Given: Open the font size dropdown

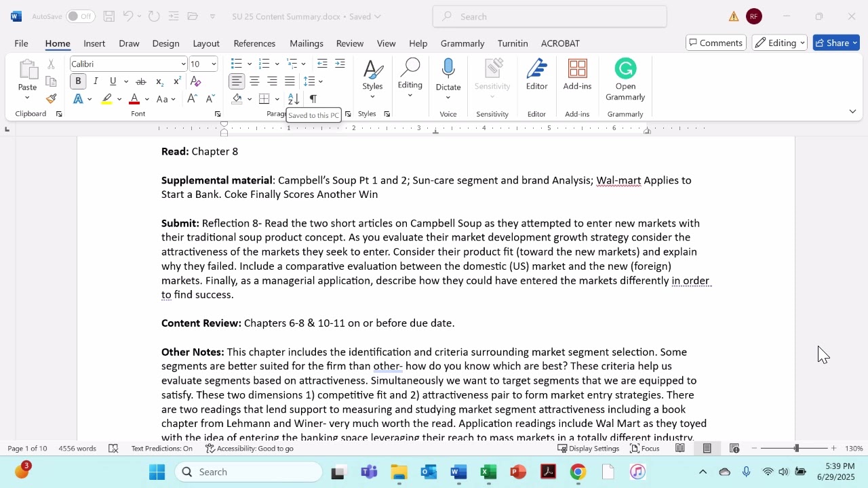Looking at the screenshot, I should coord(214,64).
